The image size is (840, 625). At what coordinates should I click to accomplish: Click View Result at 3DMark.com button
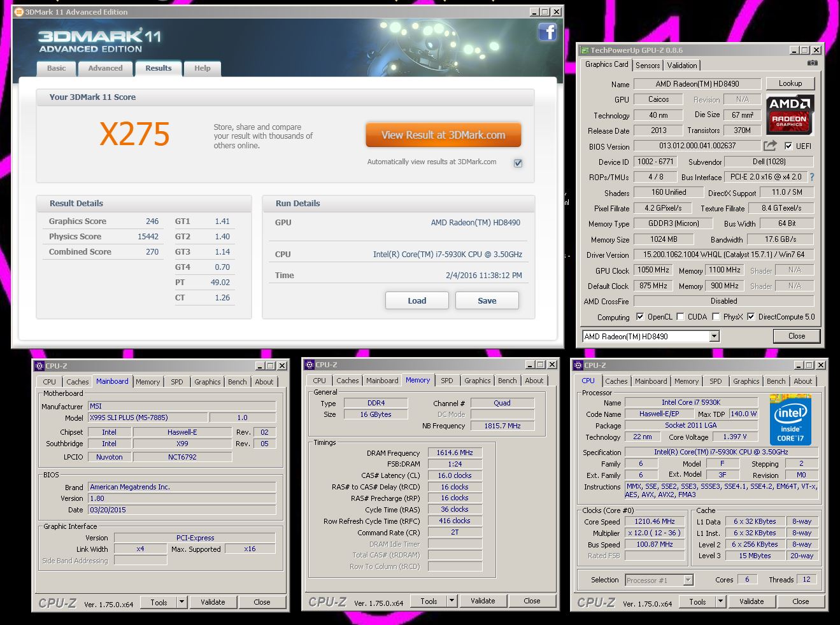(x=443, y=135)
